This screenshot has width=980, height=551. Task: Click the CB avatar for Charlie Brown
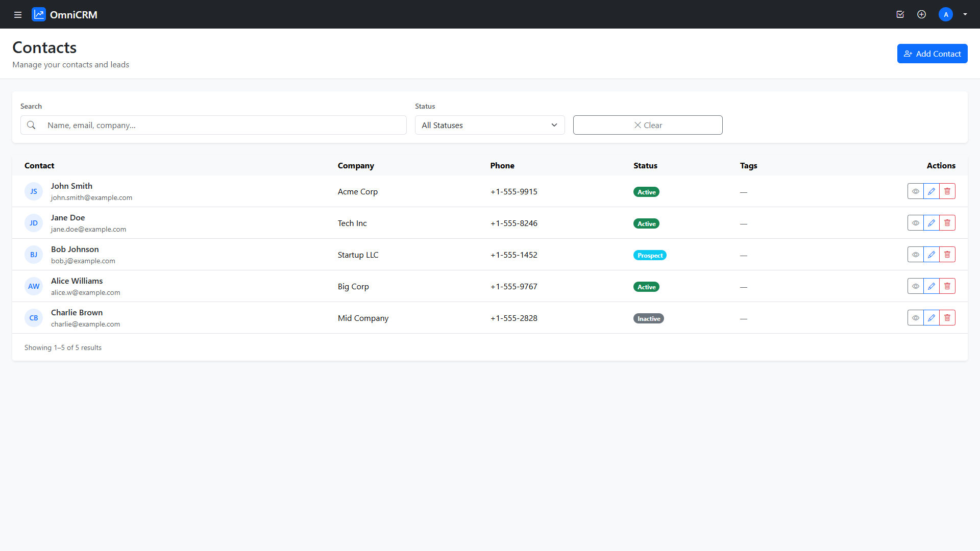click(x=34, y=318)
